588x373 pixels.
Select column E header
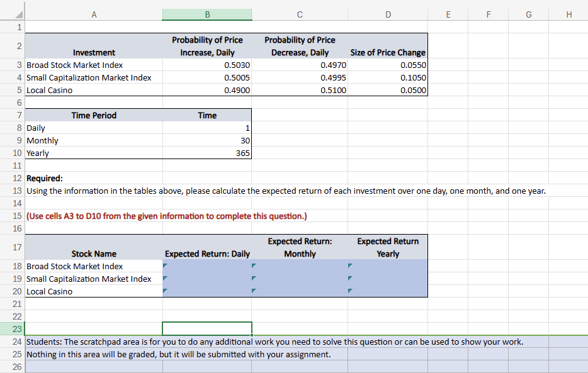click(448, 14)
